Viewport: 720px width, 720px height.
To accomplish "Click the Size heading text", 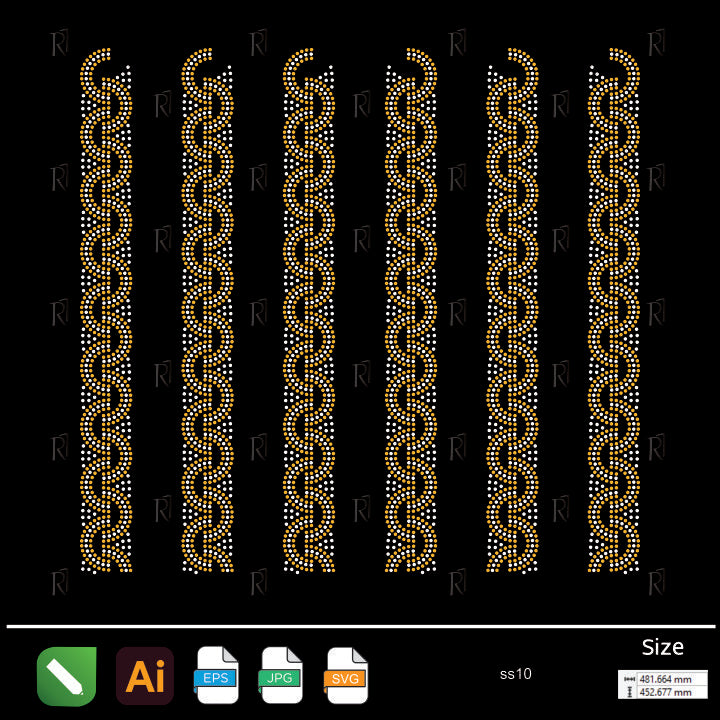I will click(x=663, y=647).
